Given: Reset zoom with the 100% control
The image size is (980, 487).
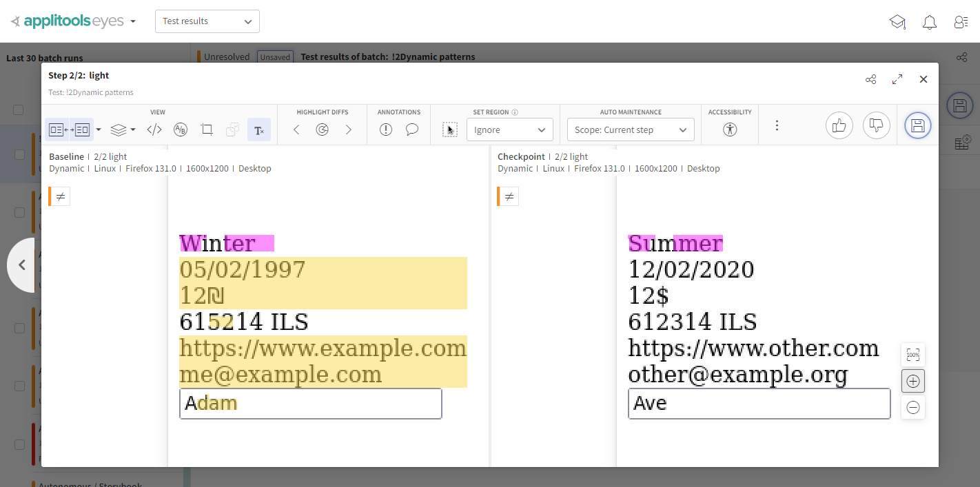Looking at the screenshot, I should (x=912, y=354).
